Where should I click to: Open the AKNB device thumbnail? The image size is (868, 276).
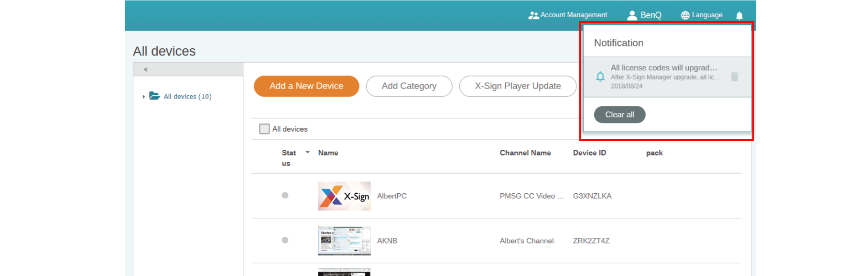tap(344, 241)
